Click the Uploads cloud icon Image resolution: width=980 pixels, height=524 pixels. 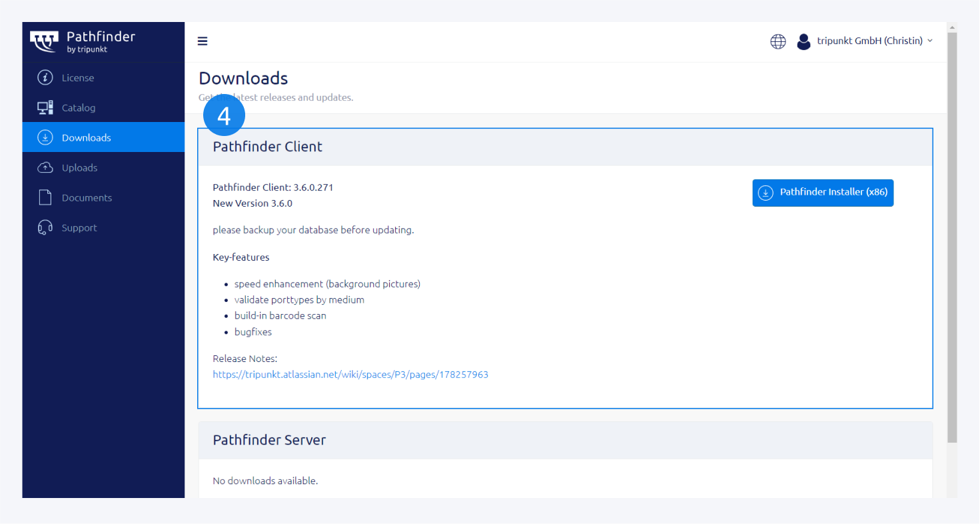pyautogui.click(x=45, y=168)
